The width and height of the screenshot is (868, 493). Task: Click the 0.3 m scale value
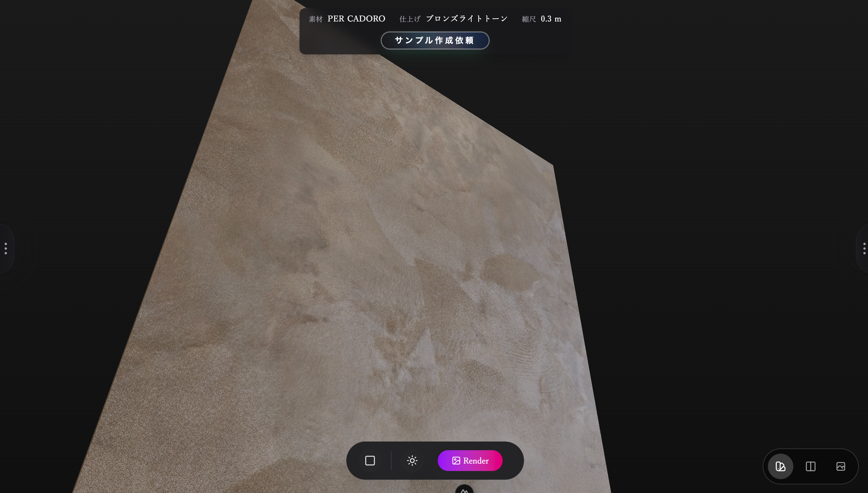click(x=551, y=19)
